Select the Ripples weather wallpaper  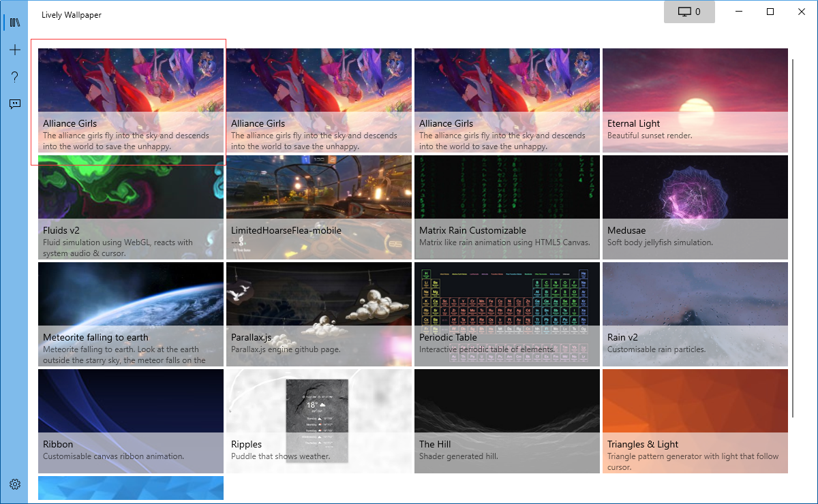pos(319,421)
